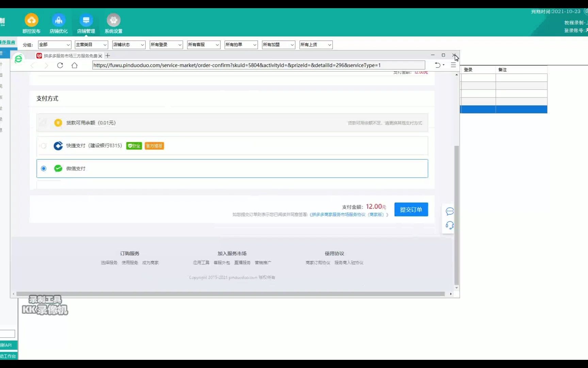Click the green 安全 badge
588x368 pixels.
(134, 146)
